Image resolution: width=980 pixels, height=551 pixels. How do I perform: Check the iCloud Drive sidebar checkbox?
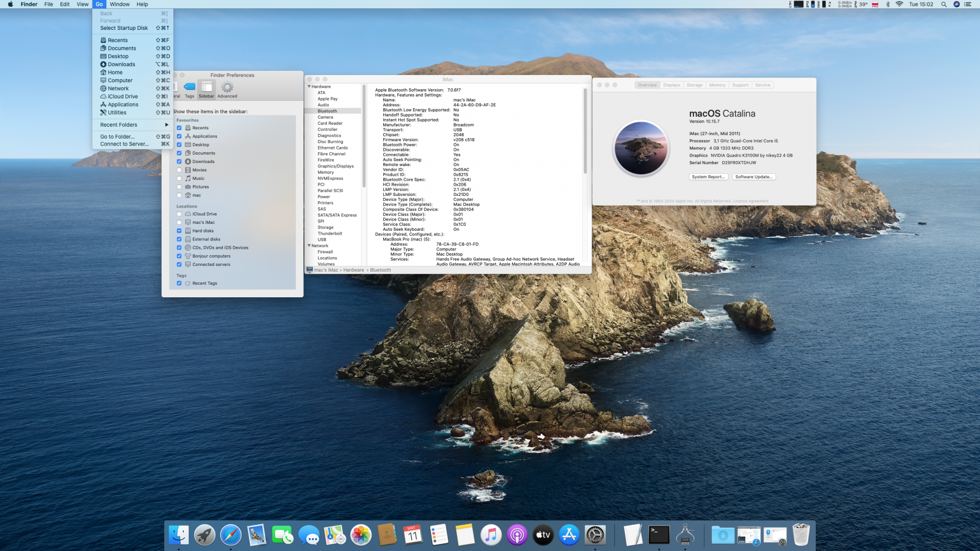pos(179,214)
